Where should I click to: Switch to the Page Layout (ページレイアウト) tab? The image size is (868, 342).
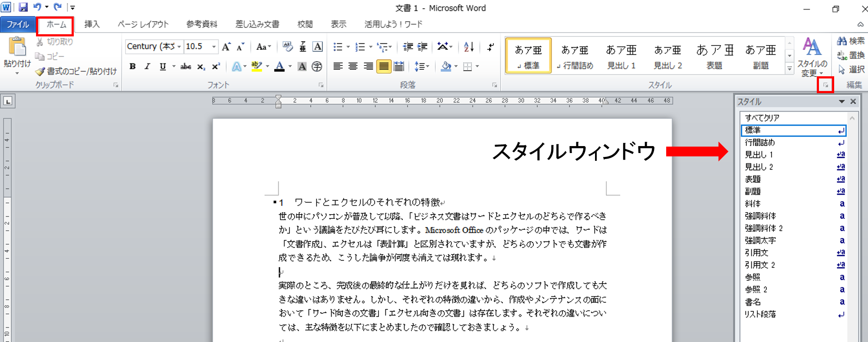[143, 25]
